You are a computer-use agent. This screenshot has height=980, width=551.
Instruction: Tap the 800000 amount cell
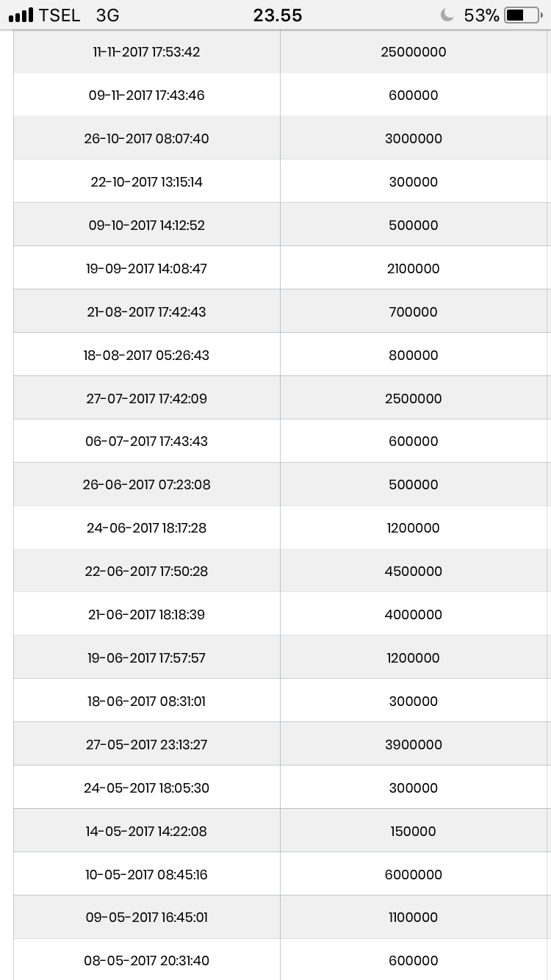pos(414,356)
